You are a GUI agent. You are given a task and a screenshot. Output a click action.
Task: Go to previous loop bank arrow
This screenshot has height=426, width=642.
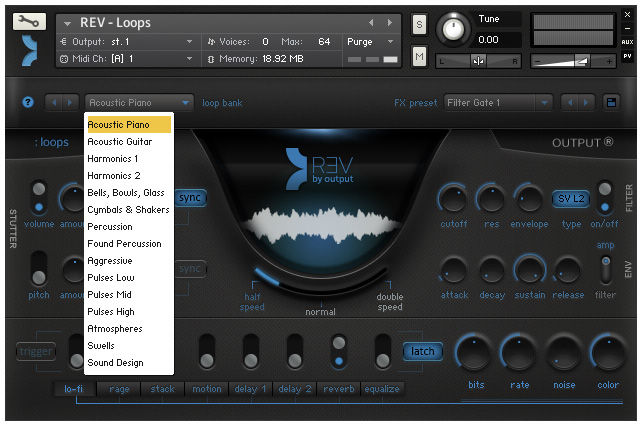pos(54,102)
